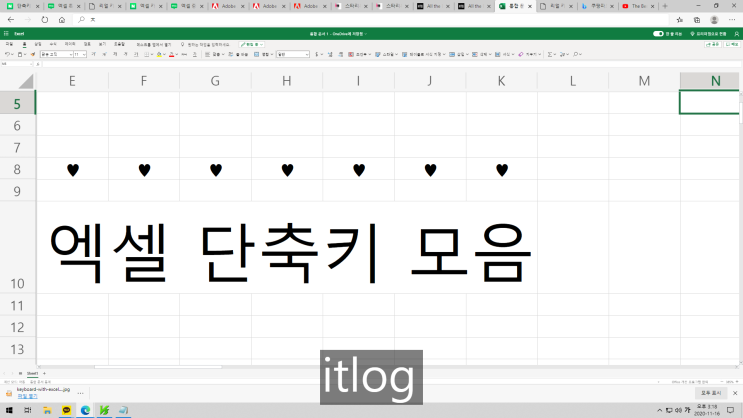Toggle the single-line ribbon switch
Screen dimensions: 743x418
pyautogui.click(x=658, y=34)
